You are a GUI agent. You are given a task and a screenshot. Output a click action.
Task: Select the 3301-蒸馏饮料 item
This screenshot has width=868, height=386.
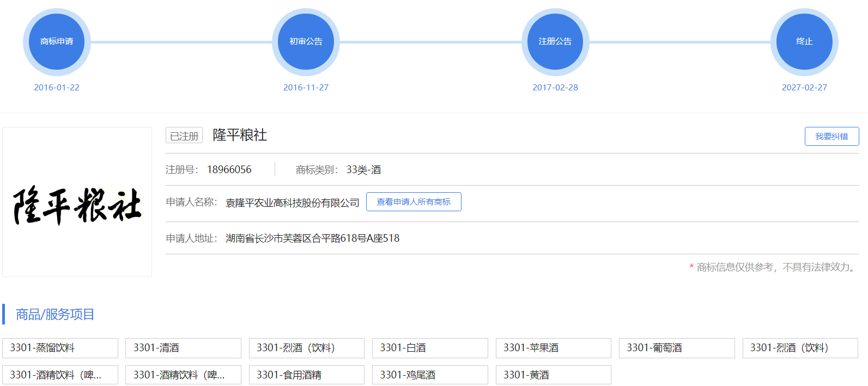click(60, 348)
